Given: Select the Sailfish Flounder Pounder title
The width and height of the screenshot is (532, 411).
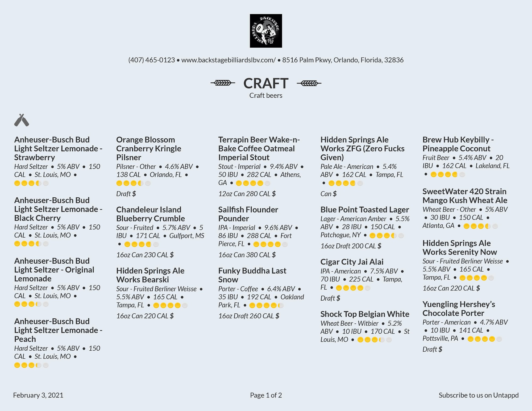Looking at the screenshot, I should tap(248, 214).
